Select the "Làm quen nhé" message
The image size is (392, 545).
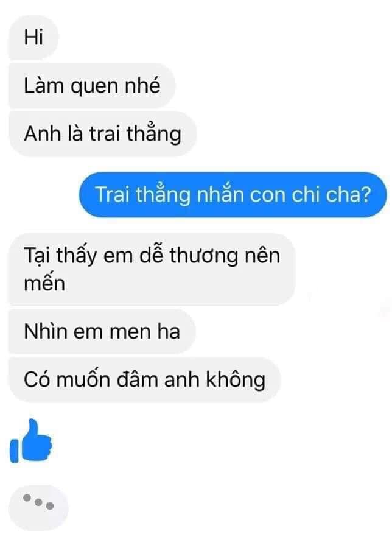click(x=92, y=86)
